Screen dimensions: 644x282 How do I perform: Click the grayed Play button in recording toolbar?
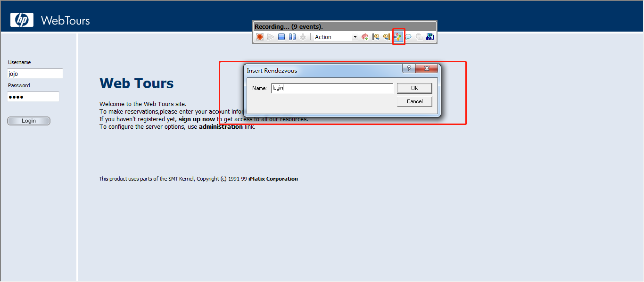point(271,37)
